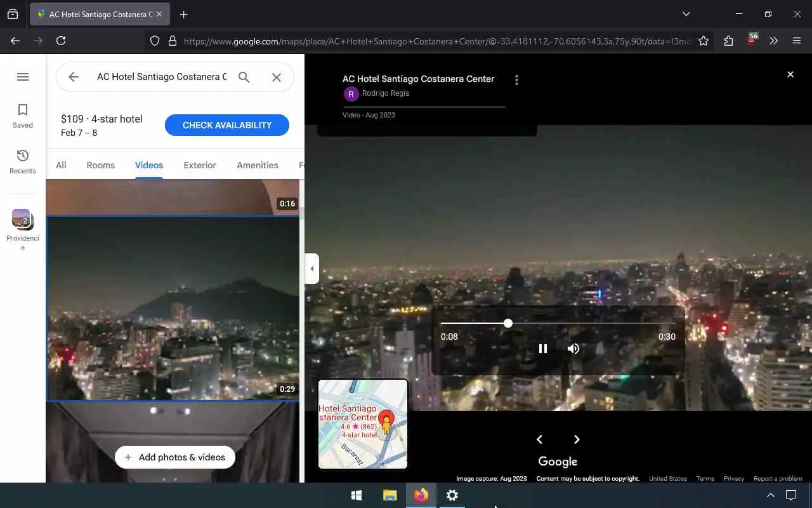812x508 pixels.
Task: Open a new browser tab
Action: coord(183,14)
